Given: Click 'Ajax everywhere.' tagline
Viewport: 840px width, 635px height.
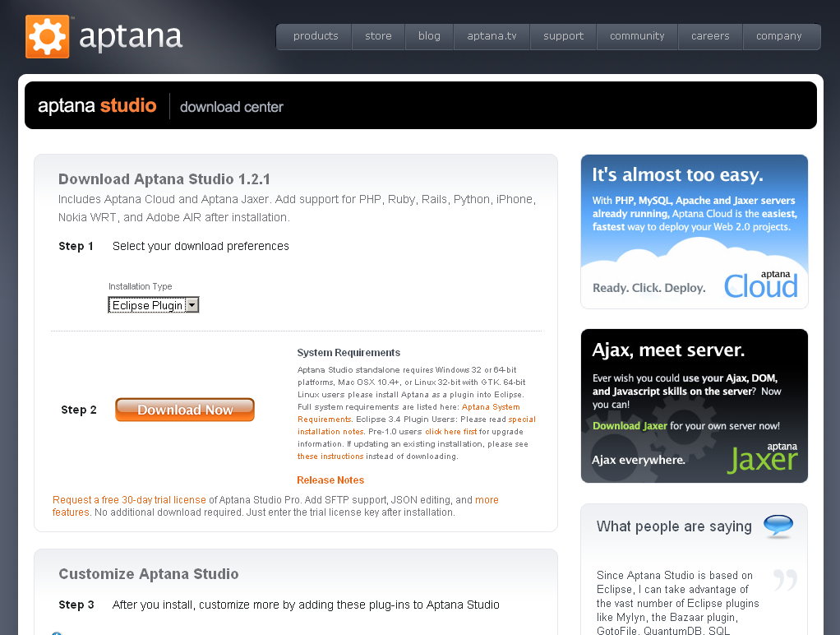Looking at the screenshot, I should 638,460.
